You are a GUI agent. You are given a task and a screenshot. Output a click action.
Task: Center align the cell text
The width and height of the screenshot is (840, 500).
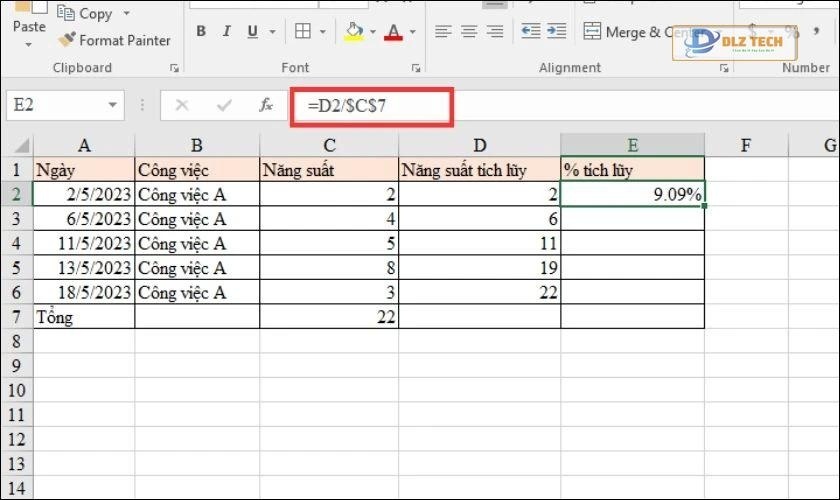[x=469, y=32]
